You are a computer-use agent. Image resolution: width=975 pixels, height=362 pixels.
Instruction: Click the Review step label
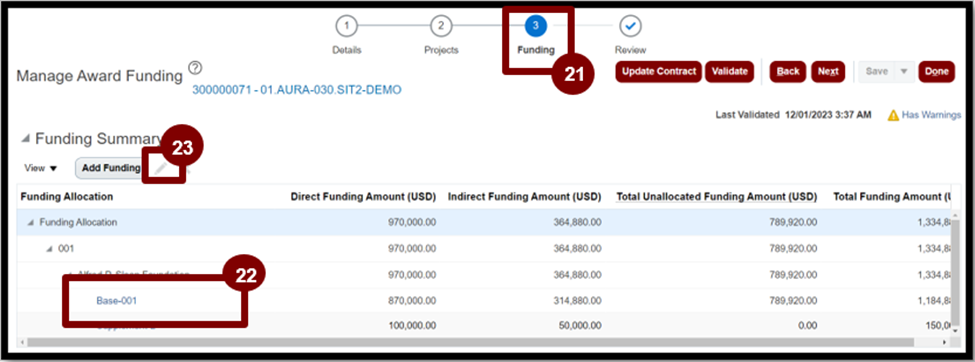630,50
